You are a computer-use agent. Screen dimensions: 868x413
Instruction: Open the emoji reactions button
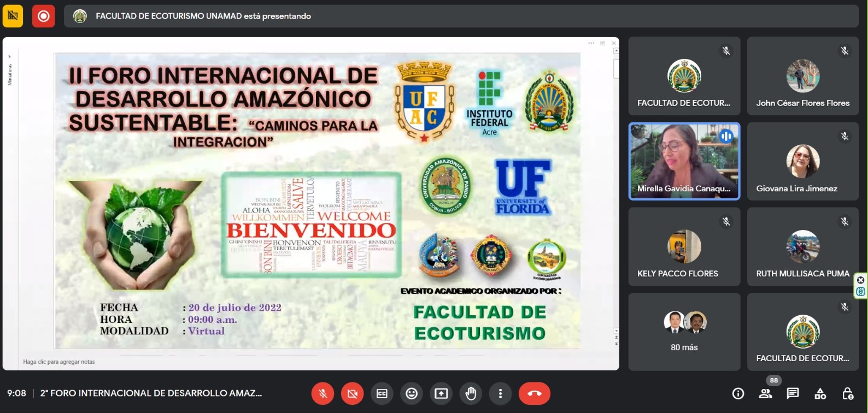412,393
